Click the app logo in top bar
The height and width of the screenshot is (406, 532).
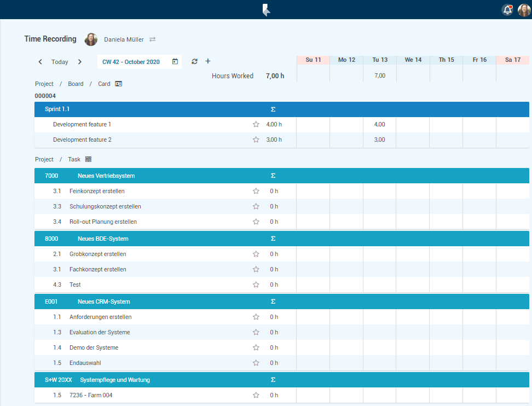pyautogui.click(x=266, y=9)
